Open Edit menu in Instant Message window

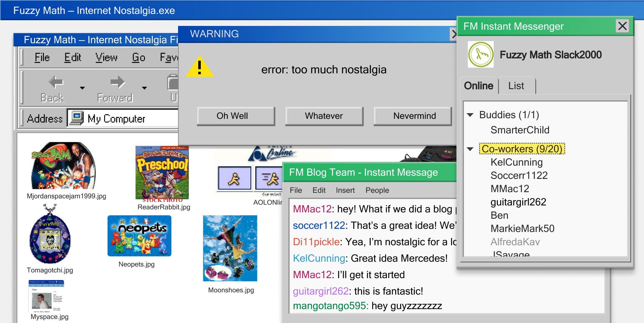(x=319, y=190)
